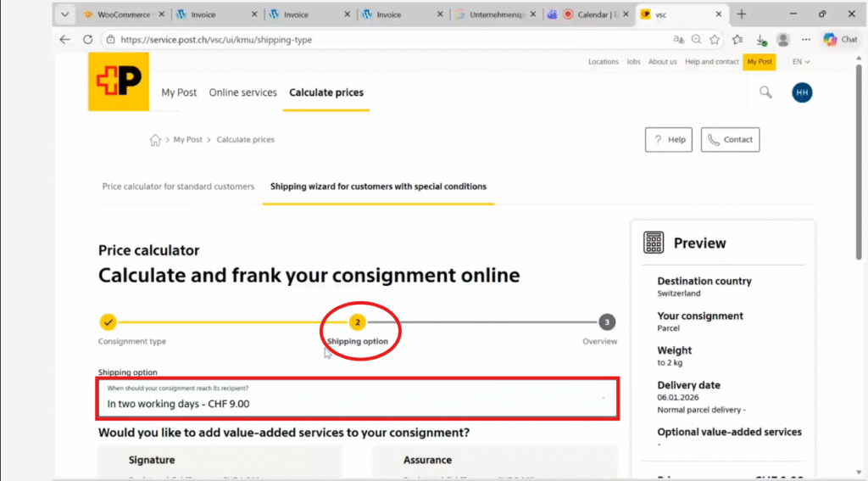Open the Online services menu

click(242, 92)
